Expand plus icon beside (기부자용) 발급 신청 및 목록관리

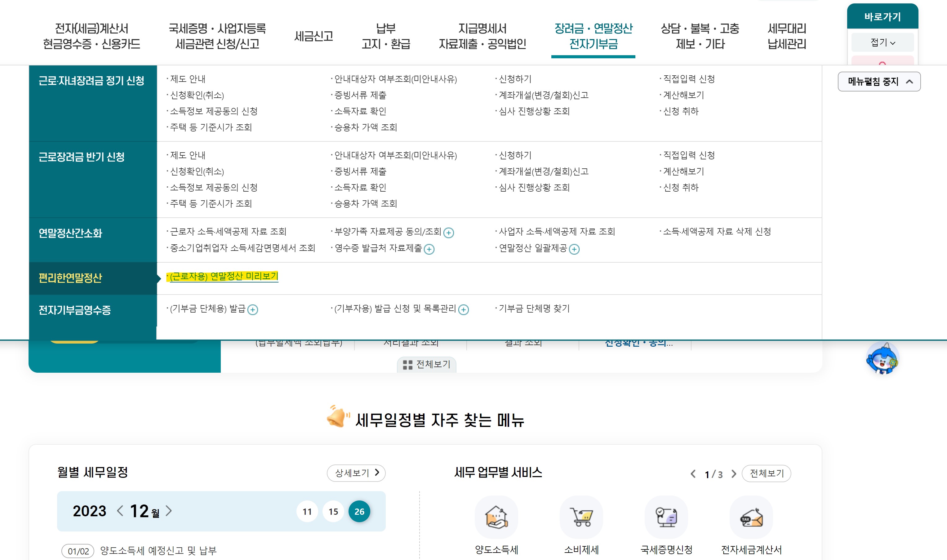coord(463,310)
